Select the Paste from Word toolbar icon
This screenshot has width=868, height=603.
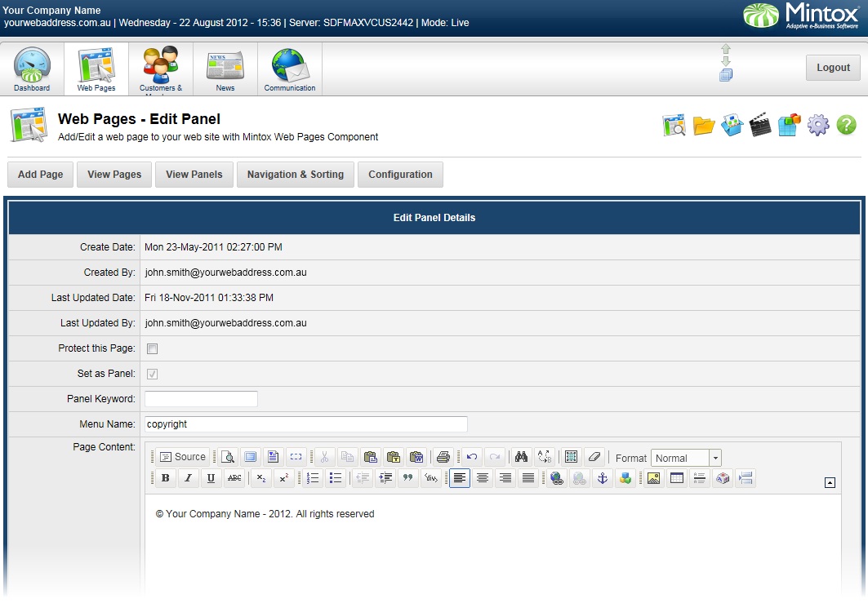point(416,457)
